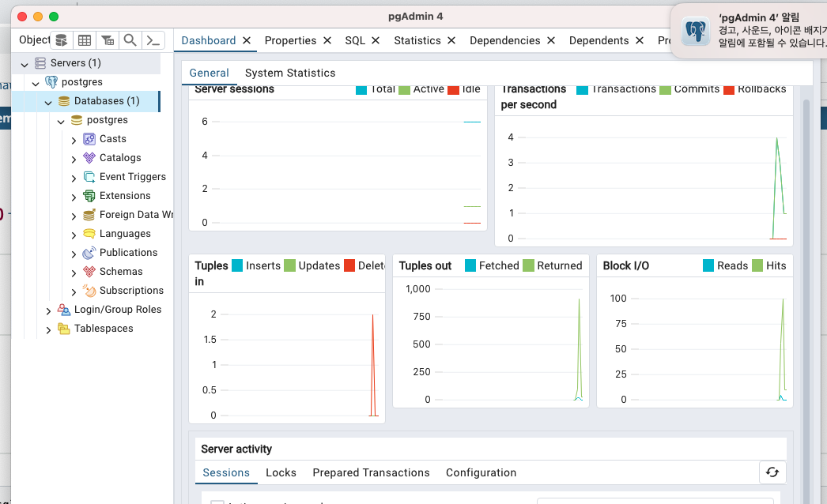Expand the Languages node

[74, 235]
